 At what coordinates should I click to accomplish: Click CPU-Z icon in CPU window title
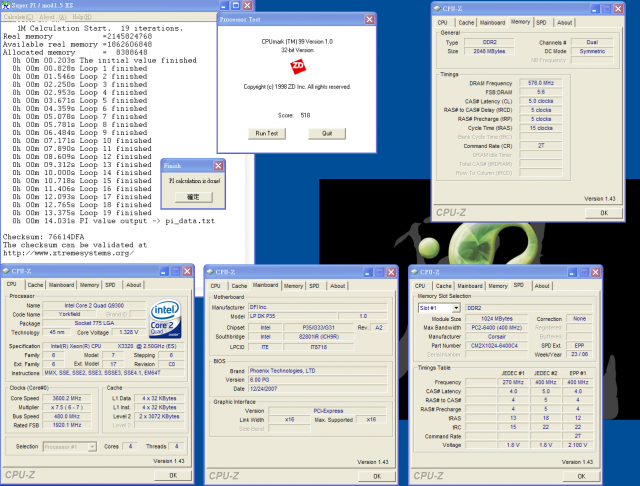point(6,271)
